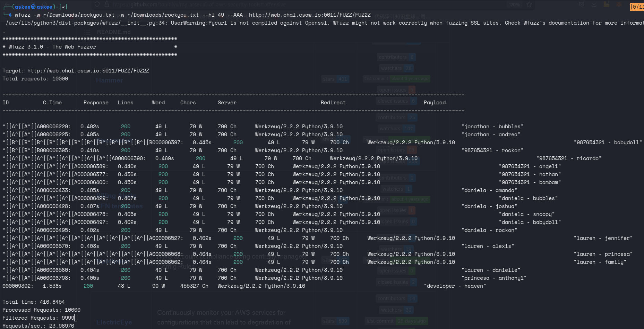Viewport: 644px width, 329px height.
Task: Click the '[5/11' indicator at terminal corner
Action: click(637, 7)
